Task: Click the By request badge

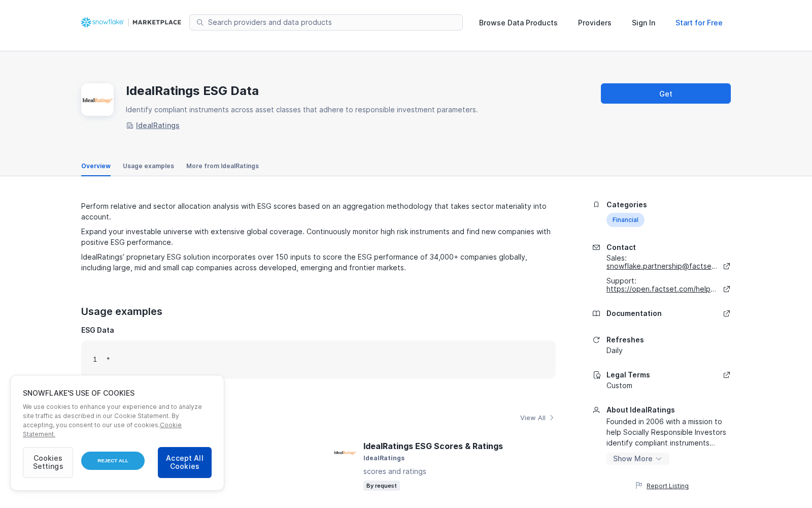Action: (382, 486)
